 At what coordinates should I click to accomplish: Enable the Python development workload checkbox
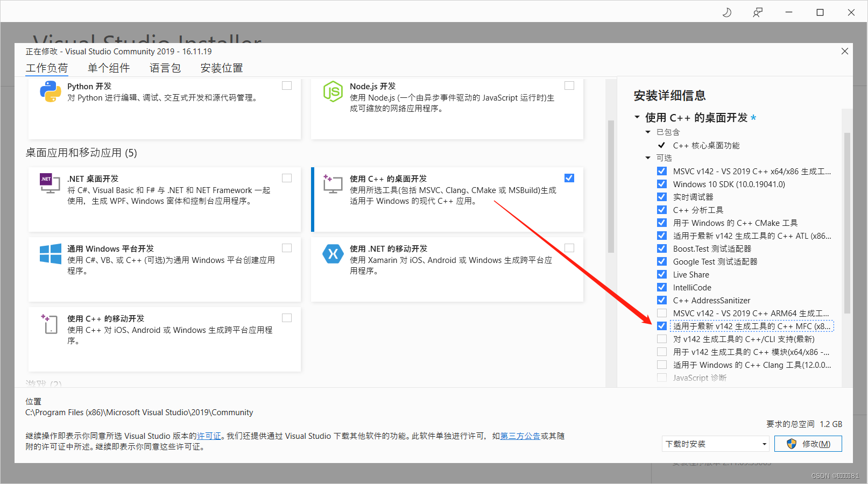[x=287, y=86]
